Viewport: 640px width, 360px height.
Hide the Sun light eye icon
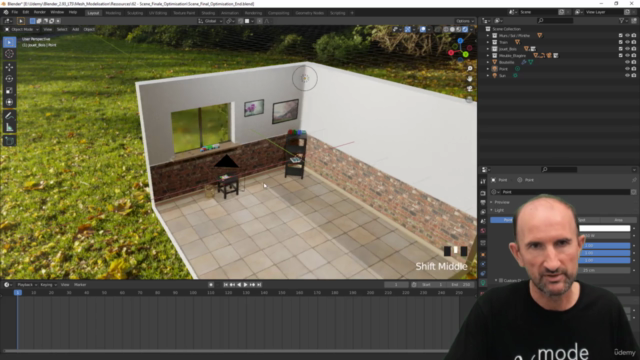click(x=627, y=76)
